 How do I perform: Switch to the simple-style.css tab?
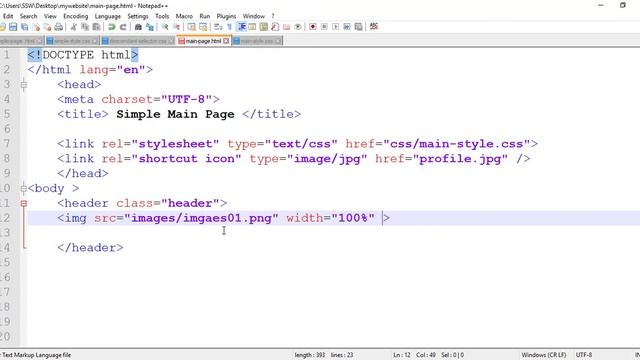(71, 41)
